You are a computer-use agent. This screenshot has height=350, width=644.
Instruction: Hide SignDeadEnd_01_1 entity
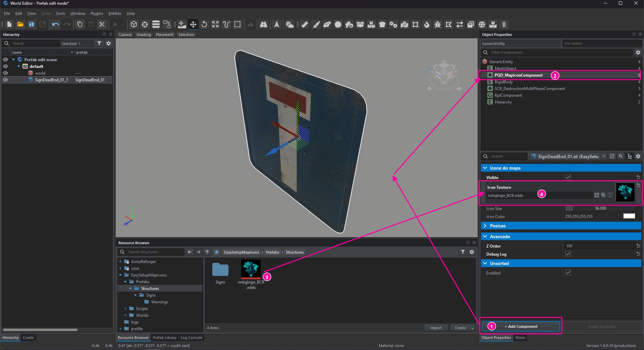(5, 80)
